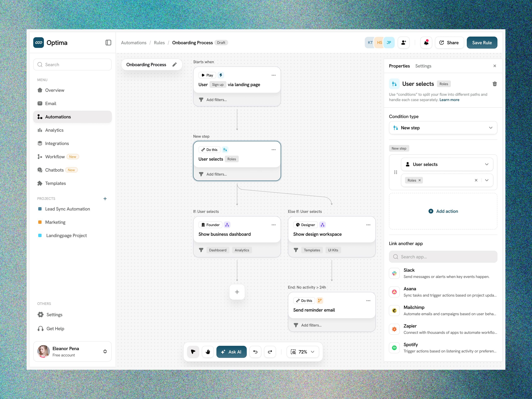
Task: Select the hand pan tool
Action: [x=208, y=352]
